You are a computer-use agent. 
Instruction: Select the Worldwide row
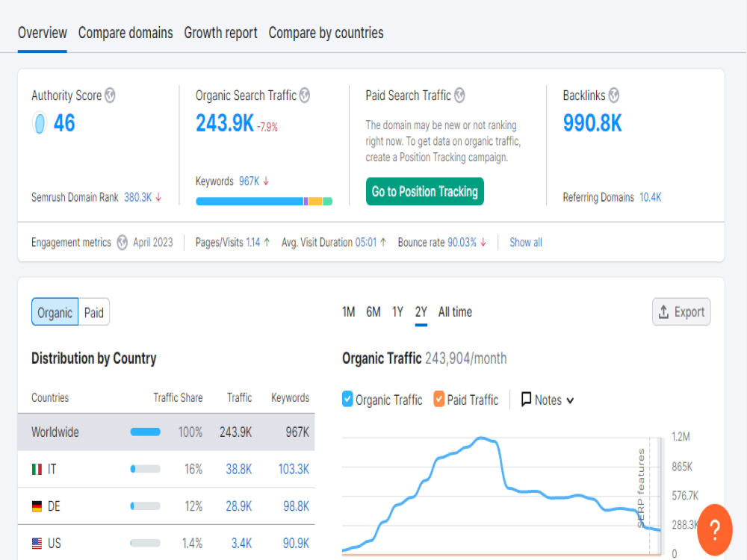pos(167,432)
